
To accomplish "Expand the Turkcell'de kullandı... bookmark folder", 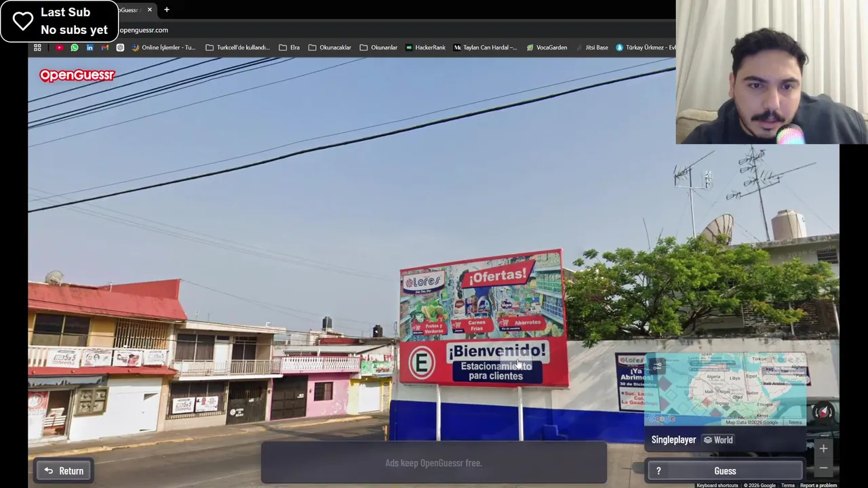I will click(x=237, y=47).
